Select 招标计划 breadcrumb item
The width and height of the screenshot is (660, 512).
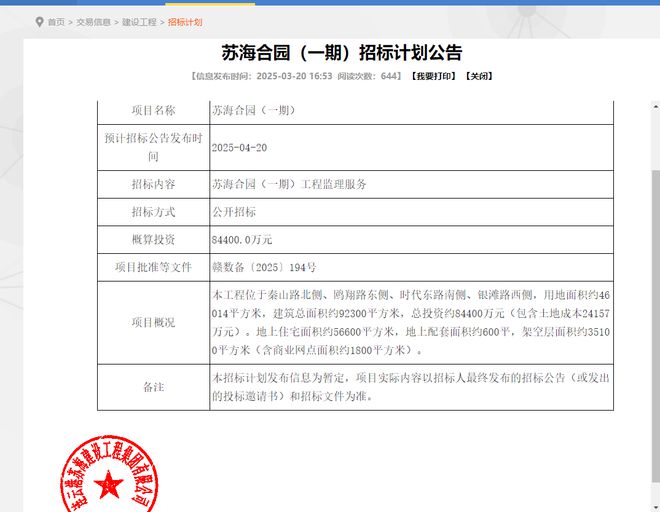tap(185, 22)
